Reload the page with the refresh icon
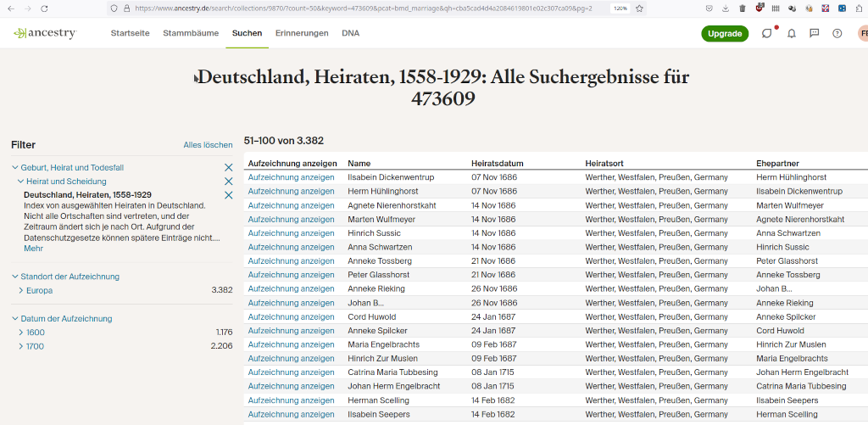The height and width of the screenshot is (425, 868). coord(45,8)
